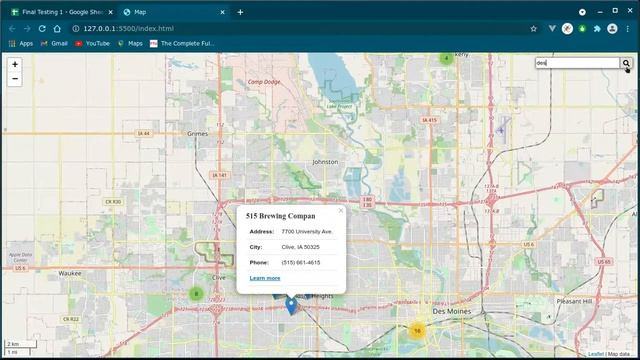The height and width of the screenshot is (360, 640).
Task: Open the Maps bookmark
Action: tap(130, 43)
